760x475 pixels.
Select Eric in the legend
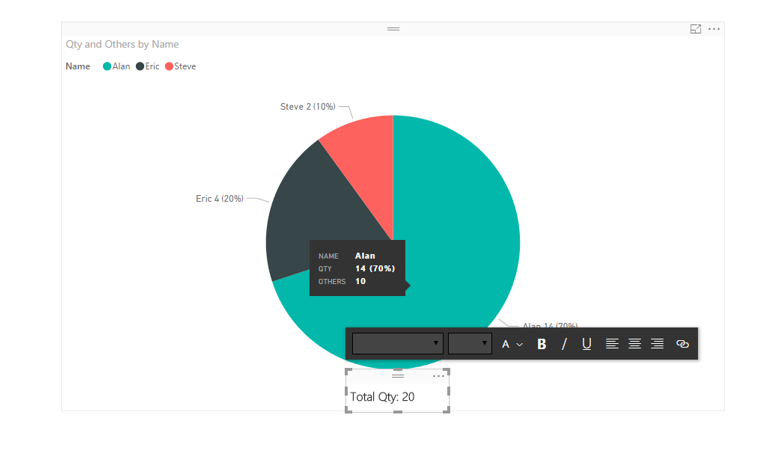click(x=147, y=66)
